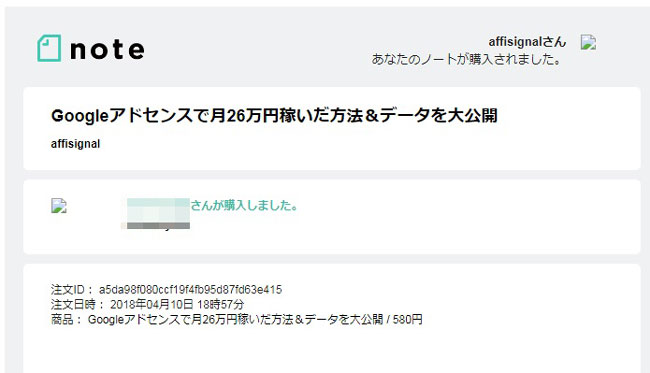The height and width of the screenshot is (373, 650).
Task: Click the blurred green buyer name
Action: (158, 209)
